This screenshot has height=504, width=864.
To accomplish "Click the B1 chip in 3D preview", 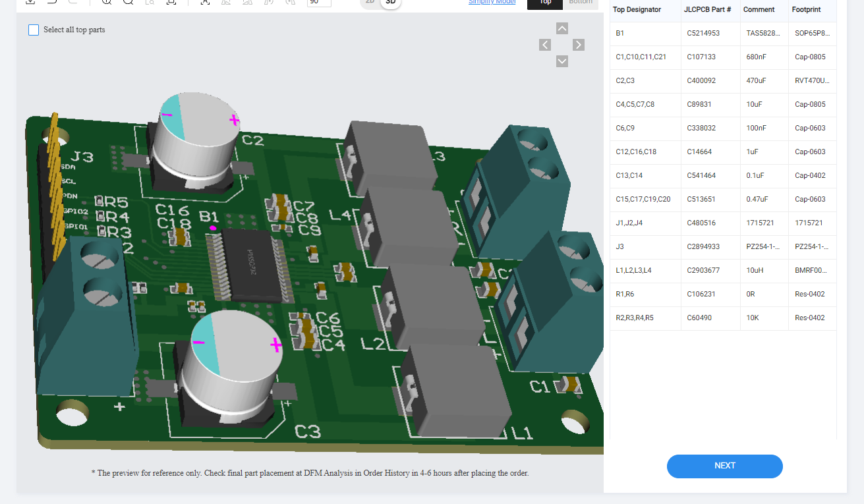I will pyautogui.click(x=250, y=266).
